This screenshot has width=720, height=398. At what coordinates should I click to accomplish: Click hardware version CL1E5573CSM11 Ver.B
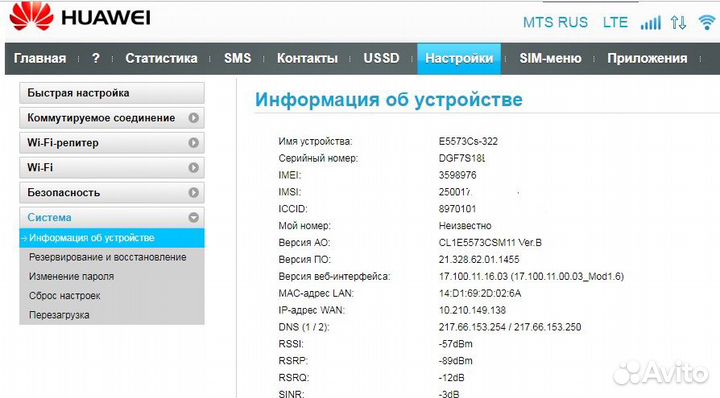490,242
